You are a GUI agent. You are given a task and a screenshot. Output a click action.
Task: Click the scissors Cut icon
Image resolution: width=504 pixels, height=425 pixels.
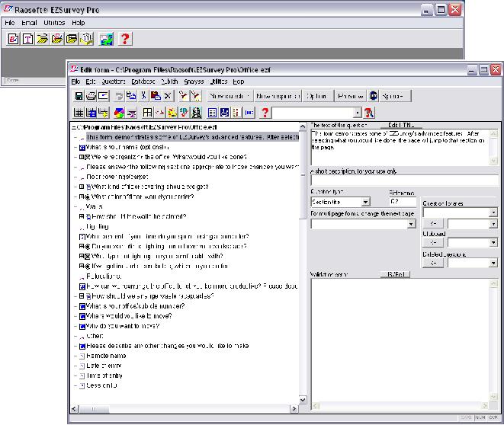coord(143,96)
